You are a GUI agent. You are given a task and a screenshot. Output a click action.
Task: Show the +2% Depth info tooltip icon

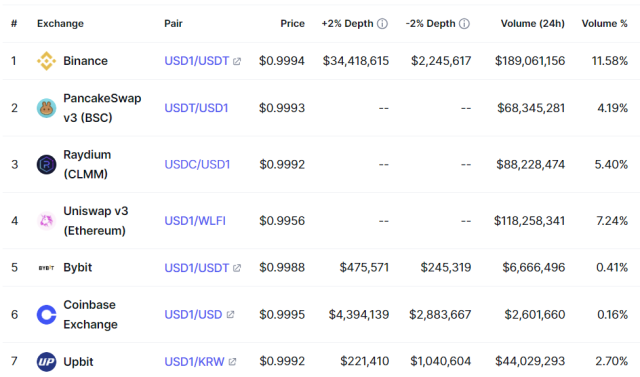[x=382, y=24]
